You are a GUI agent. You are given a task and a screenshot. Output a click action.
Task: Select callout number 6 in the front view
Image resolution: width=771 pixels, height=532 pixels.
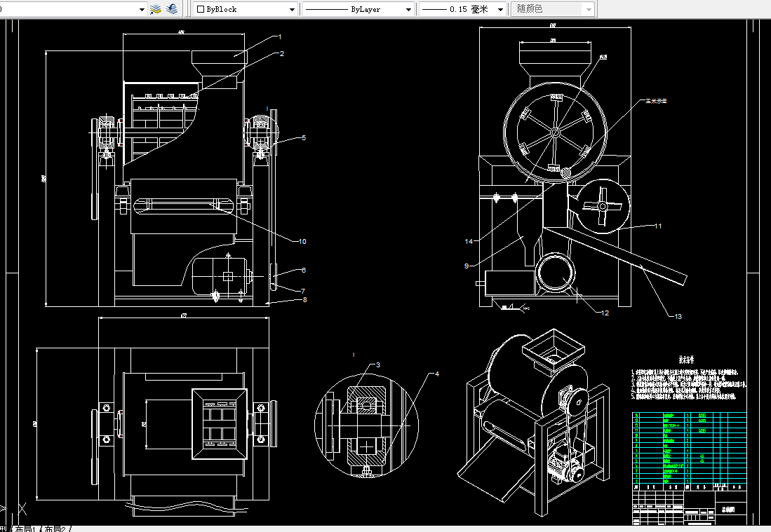point(304,270)
